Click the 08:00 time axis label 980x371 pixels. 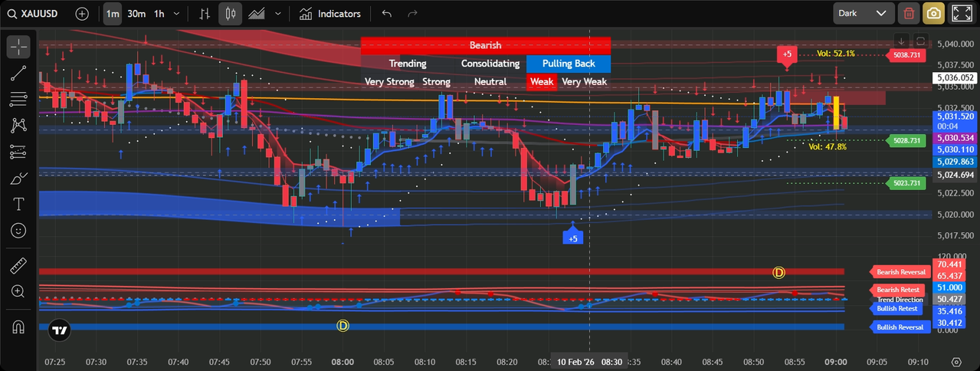[x=343, y=362]
